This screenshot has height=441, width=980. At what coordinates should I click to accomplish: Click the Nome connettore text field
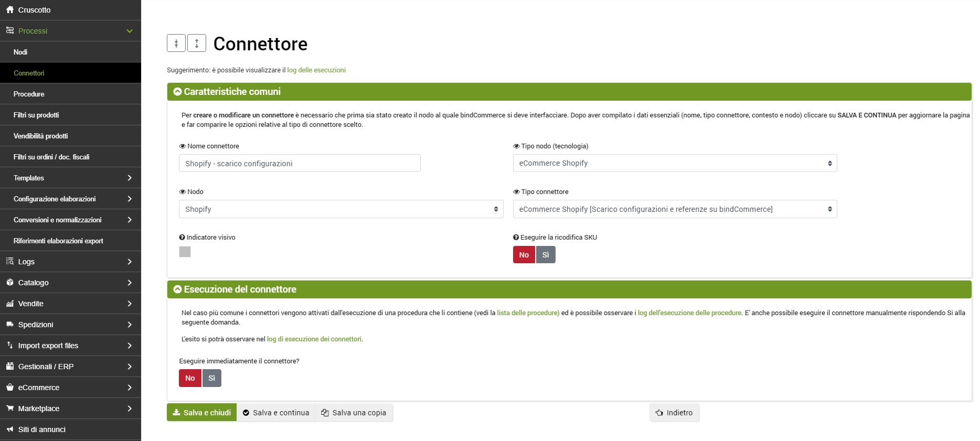(300, 163)
